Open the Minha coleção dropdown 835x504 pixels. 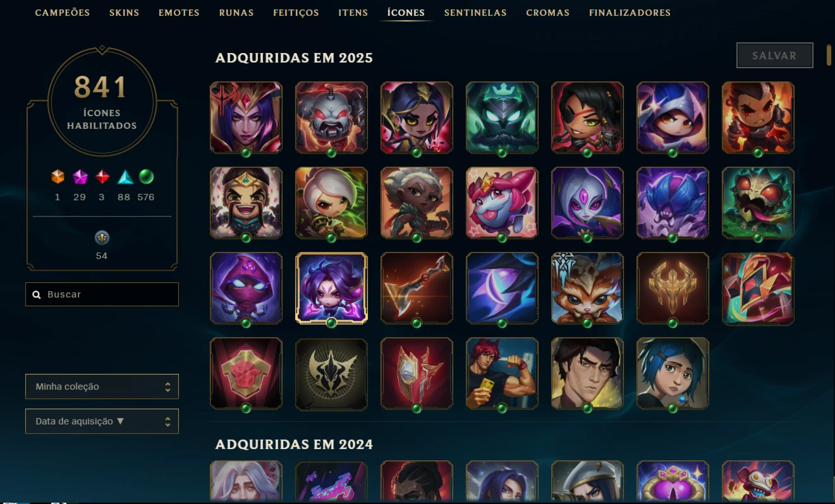[102, 387]
